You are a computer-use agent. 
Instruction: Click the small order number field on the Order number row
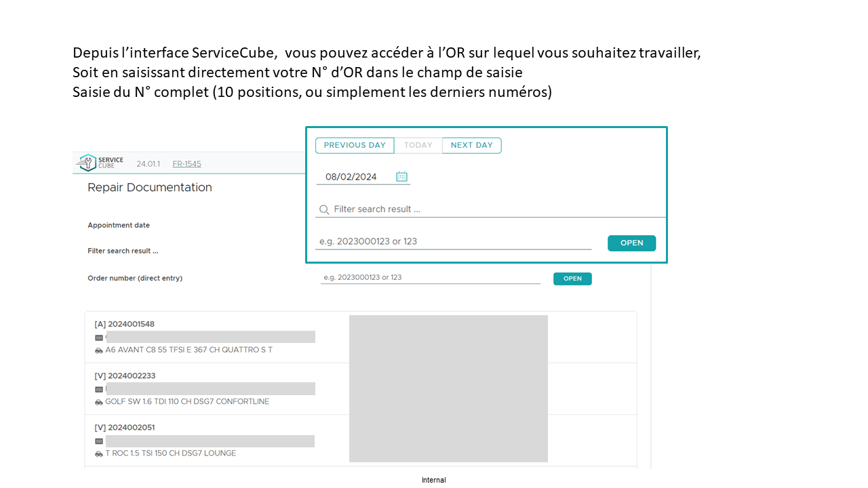click(x=431, y=277)
